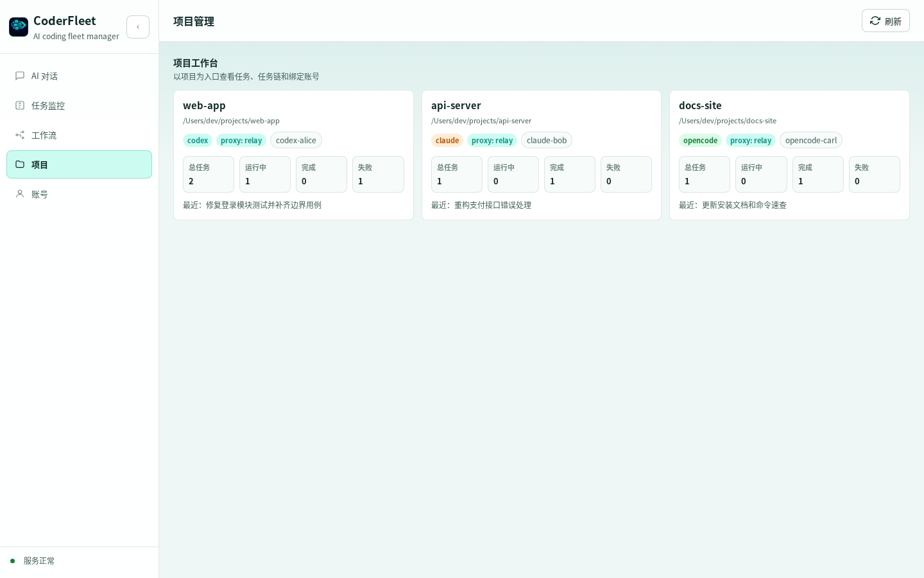This screenshot has height=578, width=924.
Task: Click proxy: relay badge on api-server card
Action: 492,140
